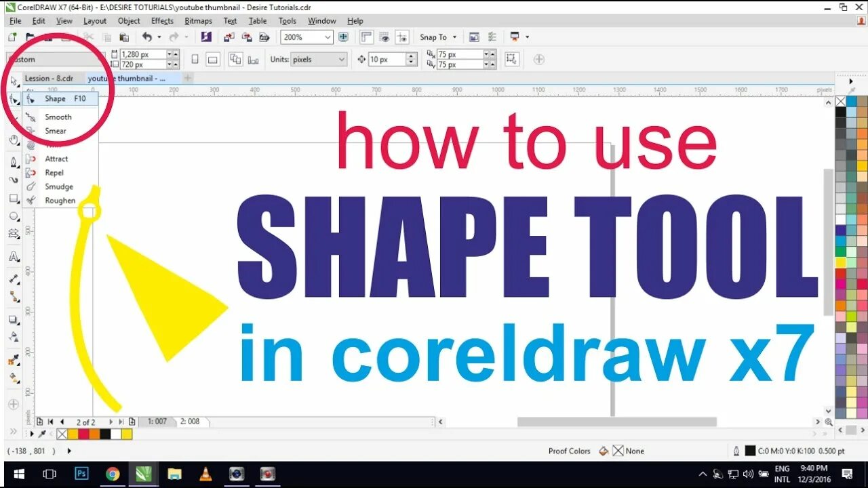Pick the red swatch in document palette
Viewport: 868px width, 488px height.
click(83, 434)
